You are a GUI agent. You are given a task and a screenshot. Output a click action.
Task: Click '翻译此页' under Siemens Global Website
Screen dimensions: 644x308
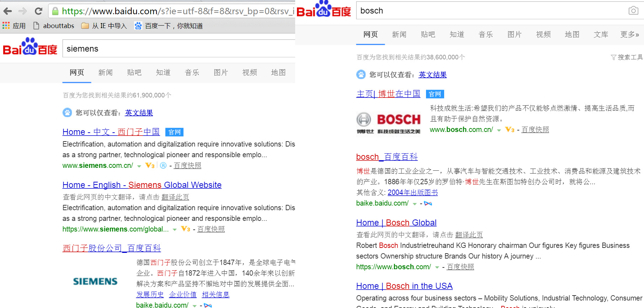coord(175,197)
